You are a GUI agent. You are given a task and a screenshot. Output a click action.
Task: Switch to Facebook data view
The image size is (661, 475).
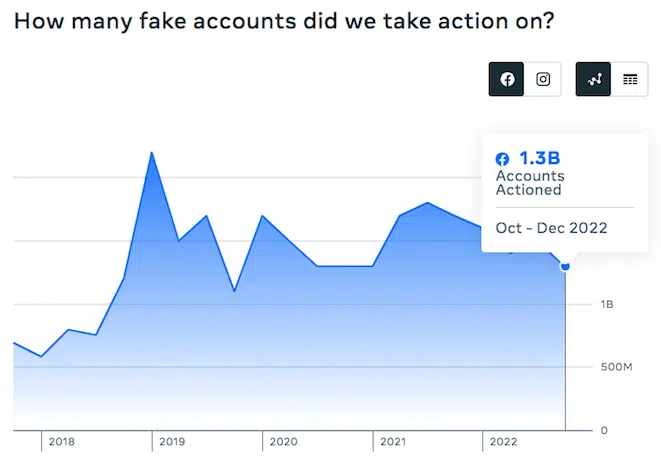[507, 80]
